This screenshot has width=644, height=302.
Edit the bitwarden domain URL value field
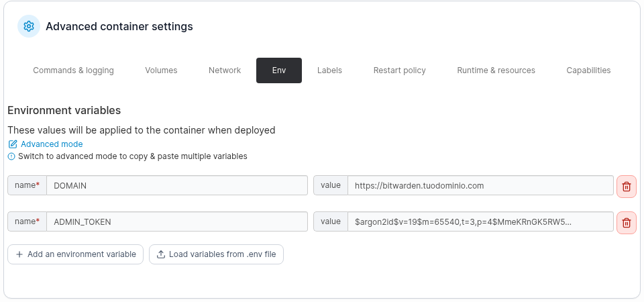pos(480,185)
